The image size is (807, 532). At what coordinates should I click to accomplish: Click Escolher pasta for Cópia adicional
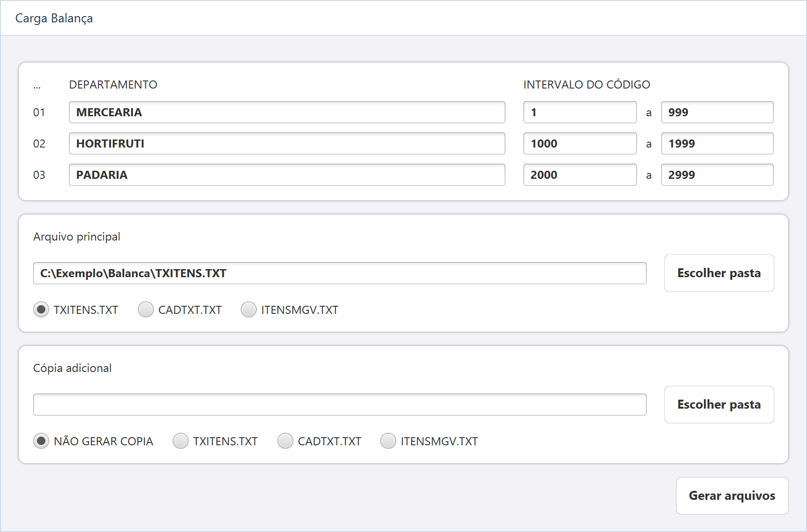719,405
